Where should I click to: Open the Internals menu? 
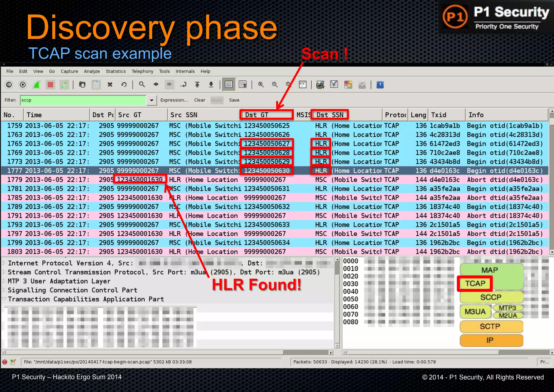click(x=185, y=71)
